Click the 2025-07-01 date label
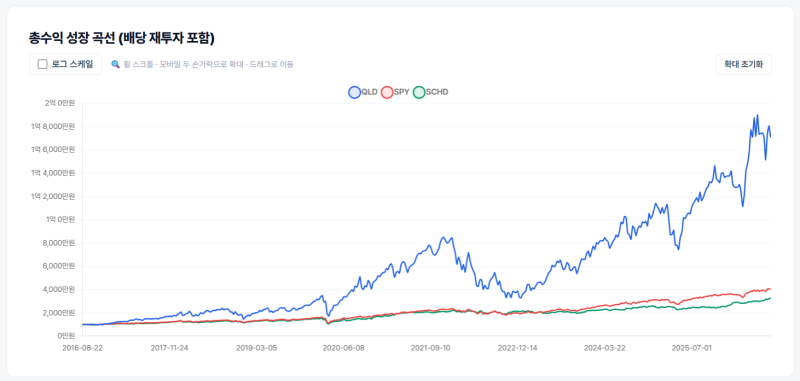 (691, 348)
